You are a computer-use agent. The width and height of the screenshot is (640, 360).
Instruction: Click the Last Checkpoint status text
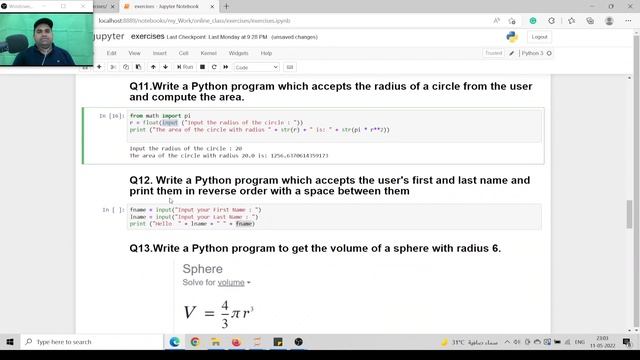click(217, 37)
